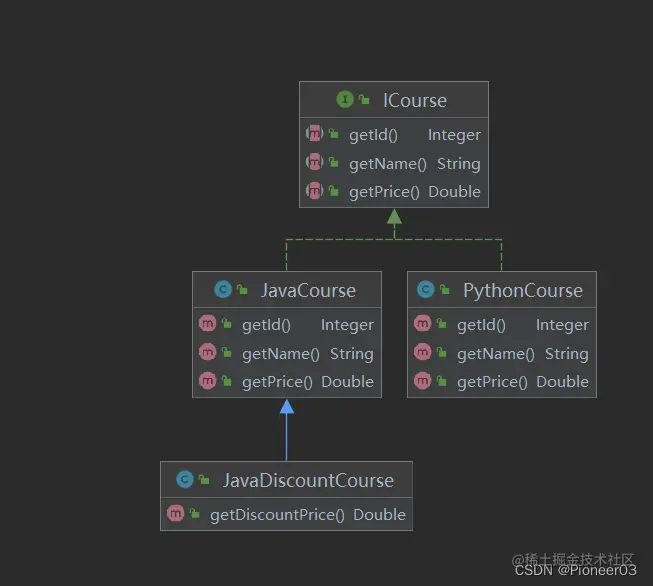Image resolution: width=653 pixels, height=586 pixels.
Task: Select getId() in the PythonCourse node
Action: point(481,325)
